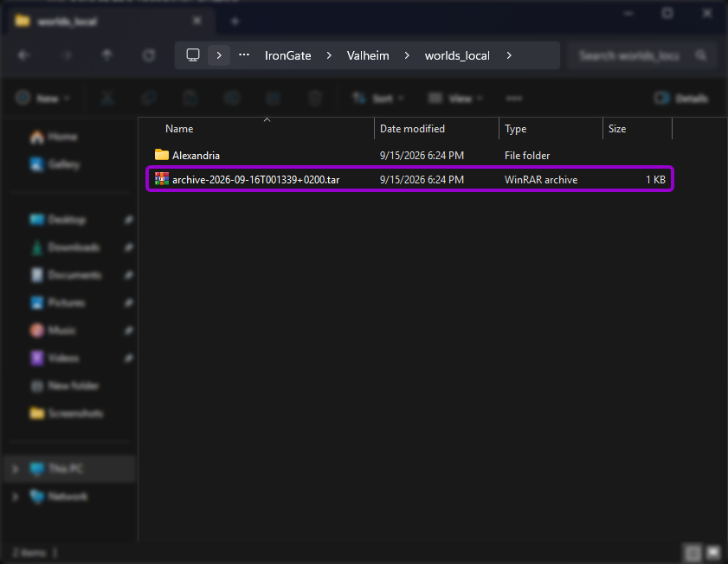Click the Forward navigation arrow
Screen dimensions: 728x564
pos(67,55)
